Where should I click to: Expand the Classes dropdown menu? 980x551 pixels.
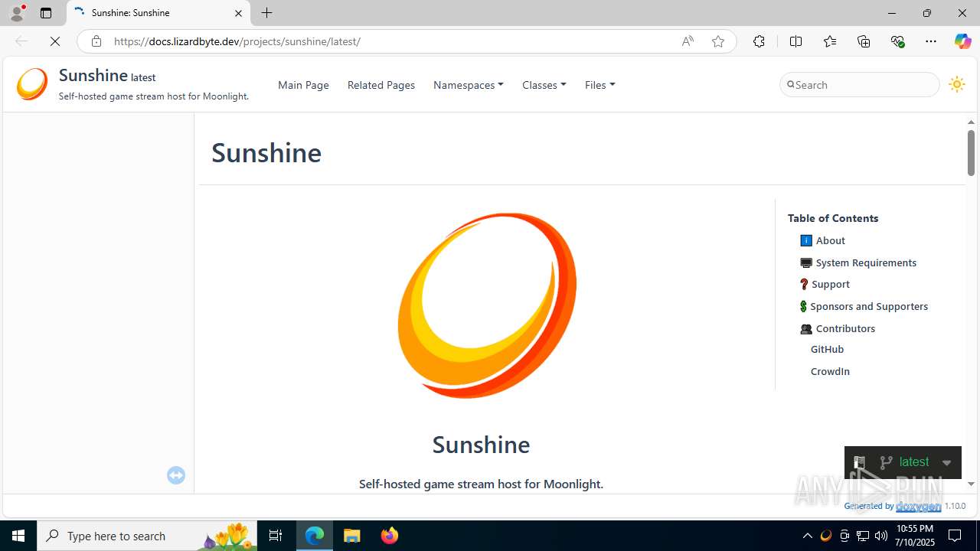544,85
